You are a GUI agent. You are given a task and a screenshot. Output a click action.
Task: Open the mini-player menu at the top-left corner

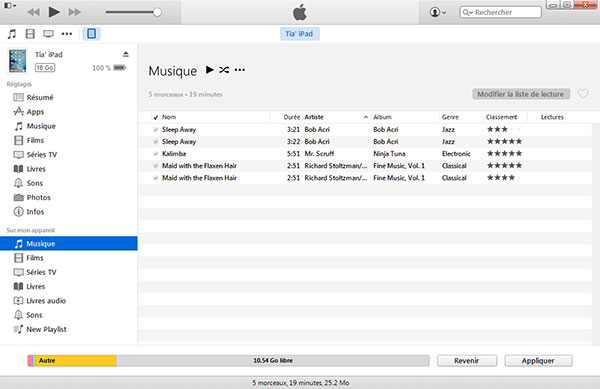coord(10,5)
